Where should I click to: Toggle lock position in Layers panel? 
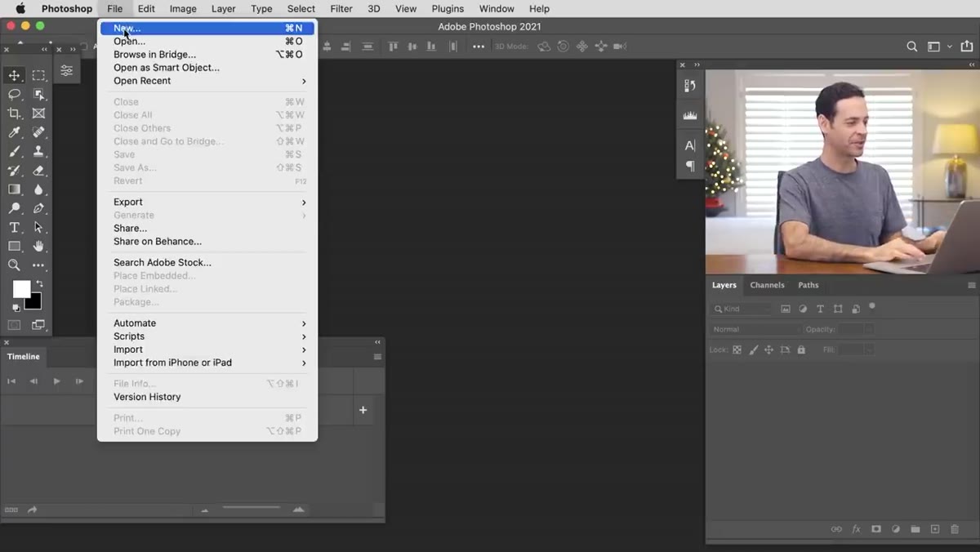tap(768, 349)
